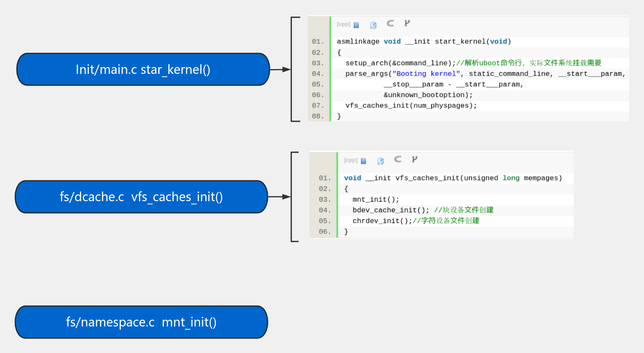Click the chrdev_init(); code line
Screen dimensions: 644x353
[382, 221]
